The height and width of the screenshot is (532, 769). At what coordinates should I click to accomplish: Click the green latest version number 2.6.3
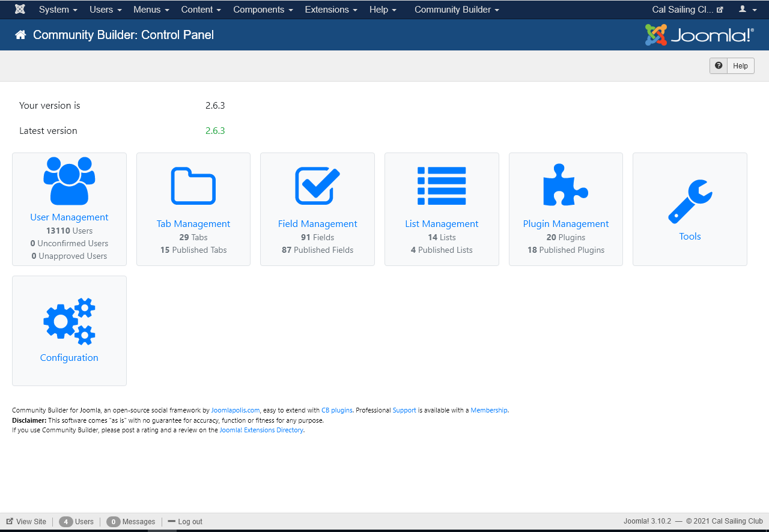[x=215, y=131]
